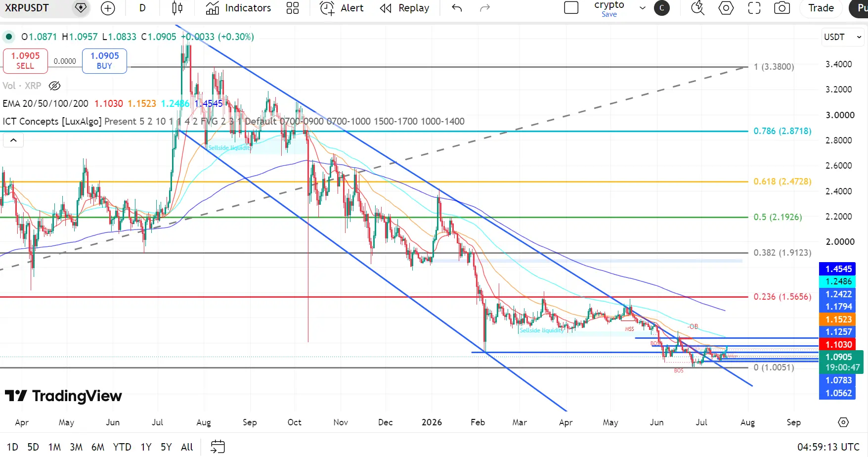Image resolution: width=868 pixels, height=457 pixels.
Task: Open the USDT currency dropdown
Action: [x=843, y=37]
